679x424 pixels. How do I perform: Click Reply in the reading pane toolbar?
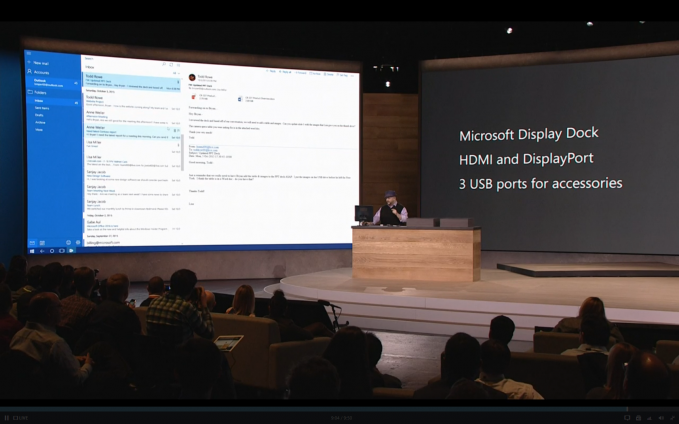[x=271, y=71]
